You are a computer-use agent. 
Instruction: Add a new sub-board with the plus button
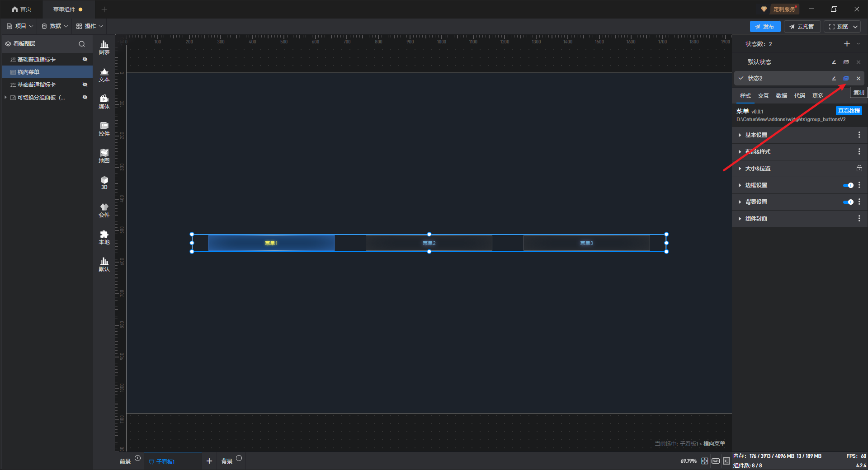coord(209,461)
